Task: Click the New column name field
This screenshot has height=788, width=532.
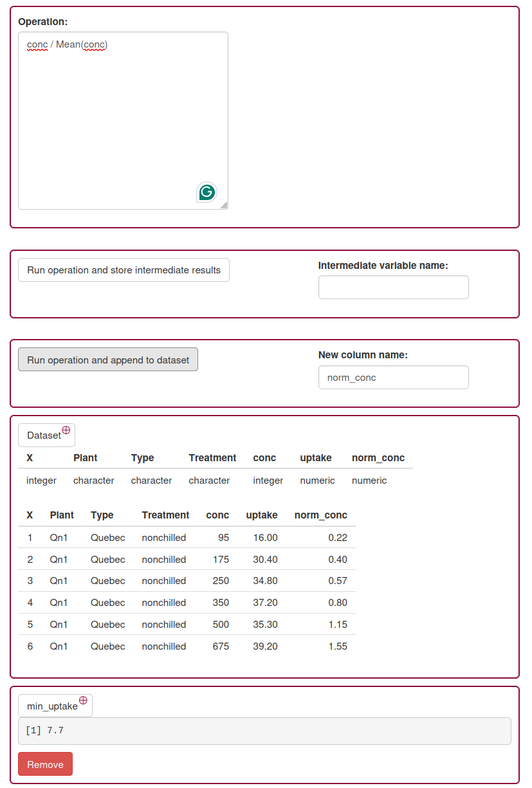Action: pyautogui.click(x=393, y=378)
